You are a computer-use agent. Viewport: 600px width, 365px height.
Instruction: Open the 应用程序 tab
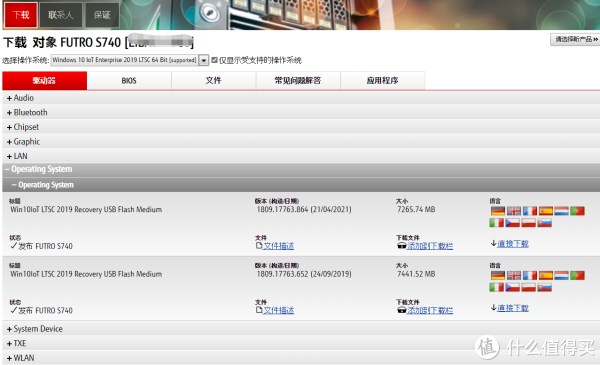[x=383, y=81]
